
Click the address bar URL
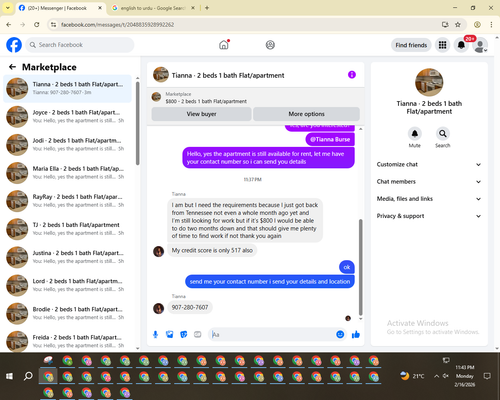[x=118, y=25]
